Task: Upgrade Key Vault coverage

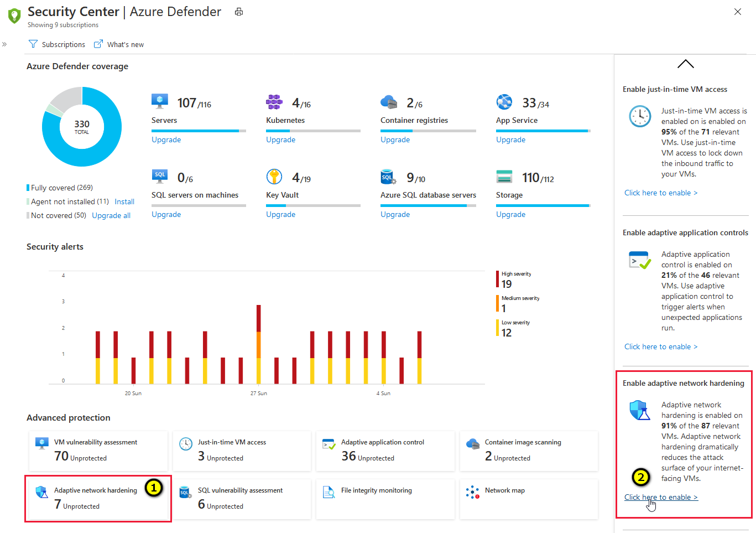Action: [x=281, y=214]
